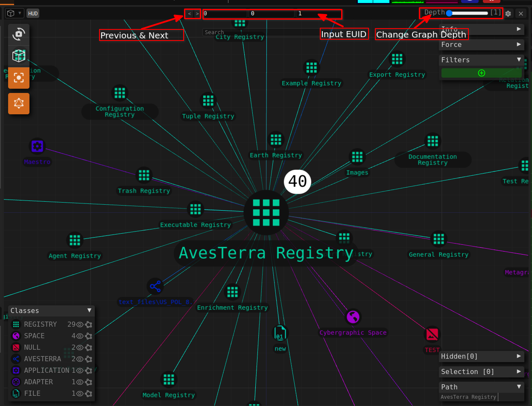Toggle the HUD display button
Image resolution: width=532 pixels, height=406 pixels.
point(33,14)
